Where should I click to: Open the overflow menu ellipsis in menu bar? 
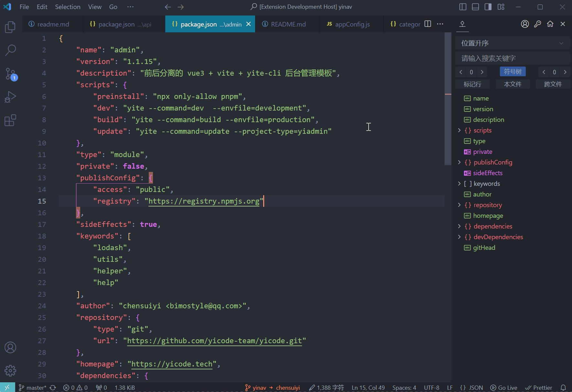point(130,7)
